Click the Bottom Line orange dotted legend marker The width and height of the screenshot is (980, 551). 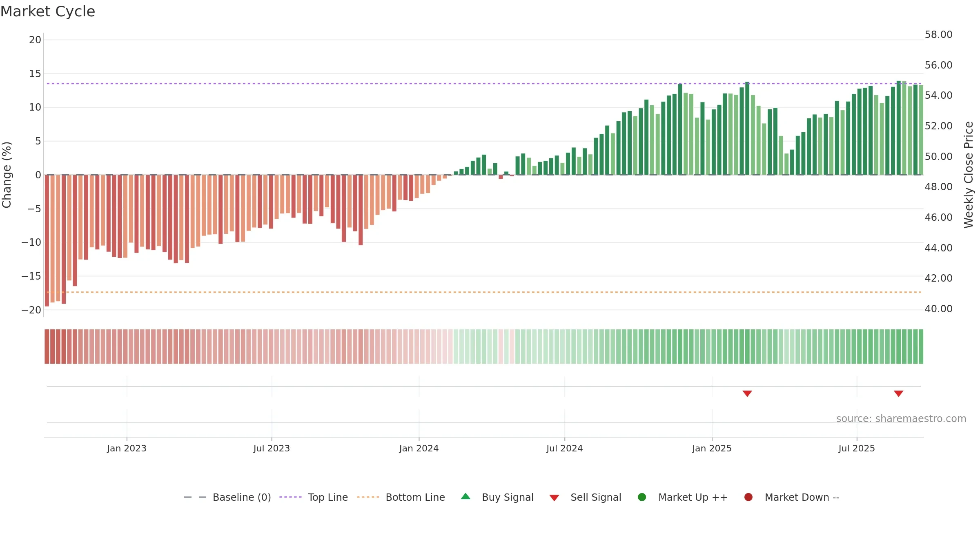[x=368, y=497]
